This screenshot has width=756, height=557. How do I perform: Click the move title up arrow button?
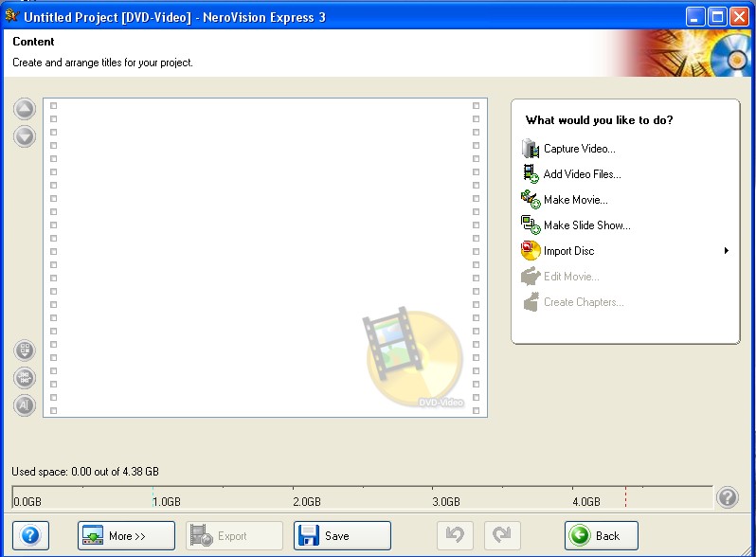(25, 109)
